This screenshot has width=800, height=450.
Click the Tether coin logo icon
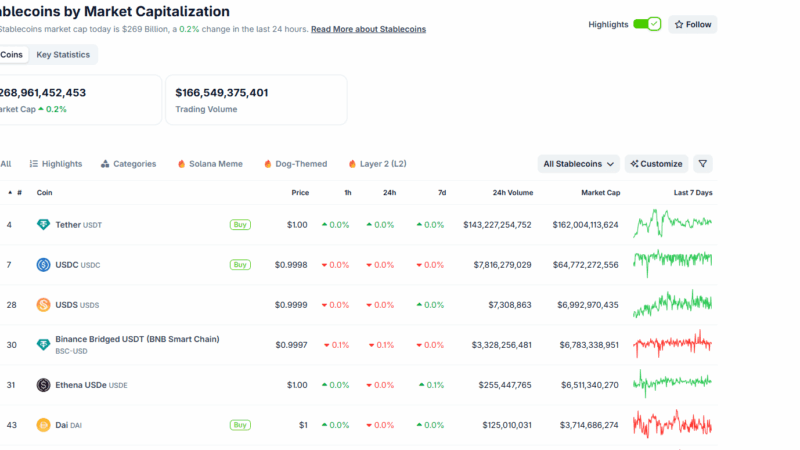[43, 224]
